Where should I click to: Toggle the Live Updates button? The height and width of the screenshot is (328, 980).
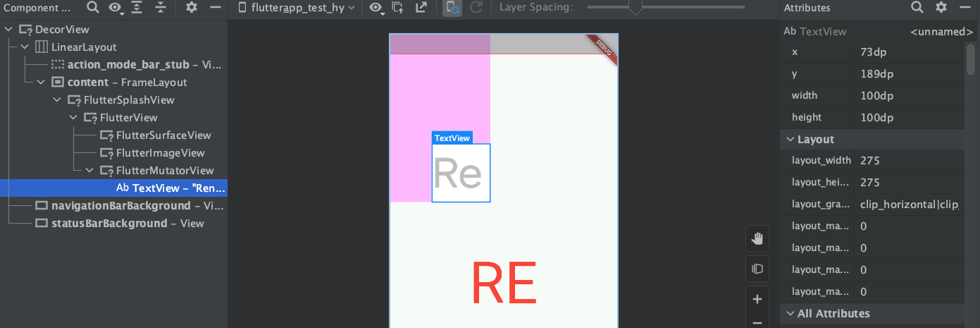click(452, 8)
